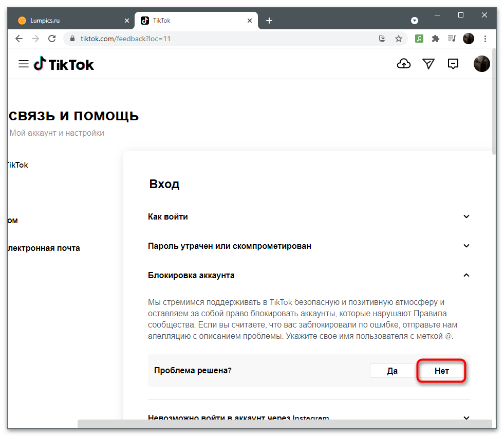Go back to the previous page
Viewport: 504px width, 436px height.
(x=19, y=39)
